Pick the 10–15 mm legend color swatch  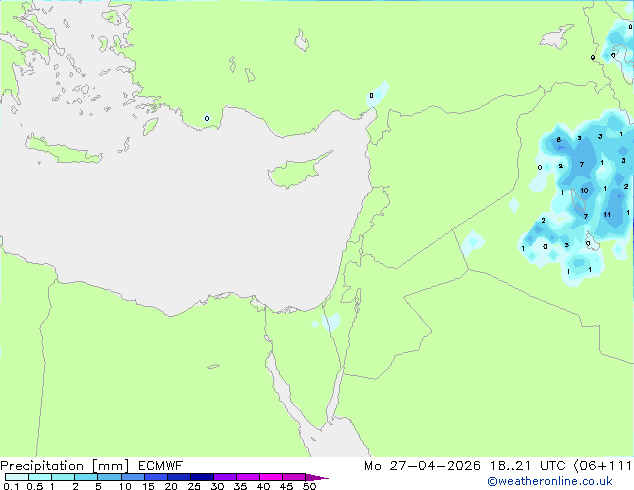point(132,477)
